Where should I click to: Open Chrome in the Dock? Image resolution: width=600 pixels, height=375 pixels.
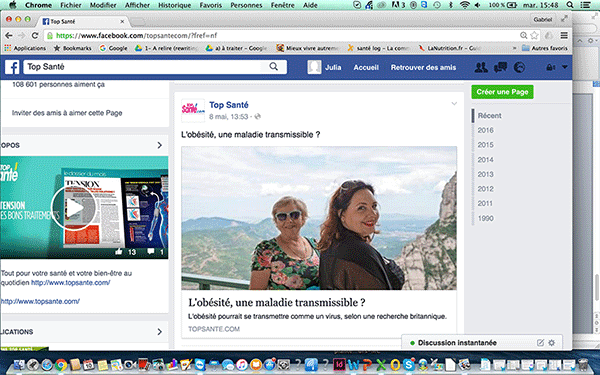click(60, 365)
